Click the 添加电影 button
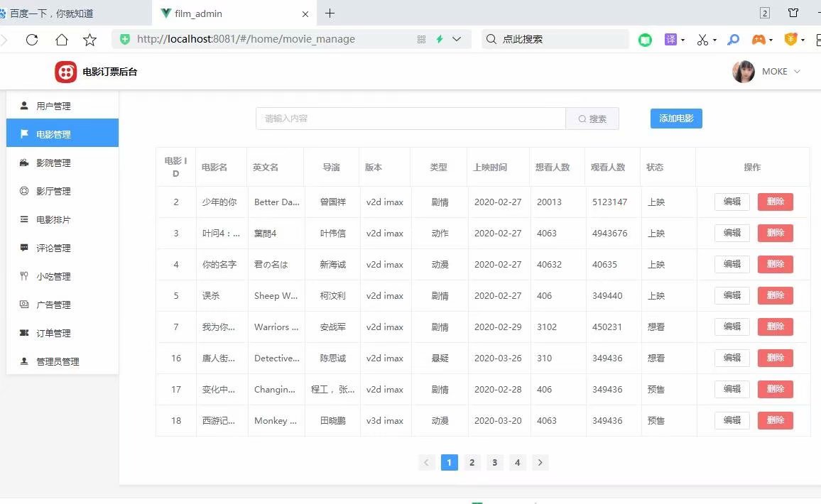Viewport: 821px width, 504px height. point(676,119)
